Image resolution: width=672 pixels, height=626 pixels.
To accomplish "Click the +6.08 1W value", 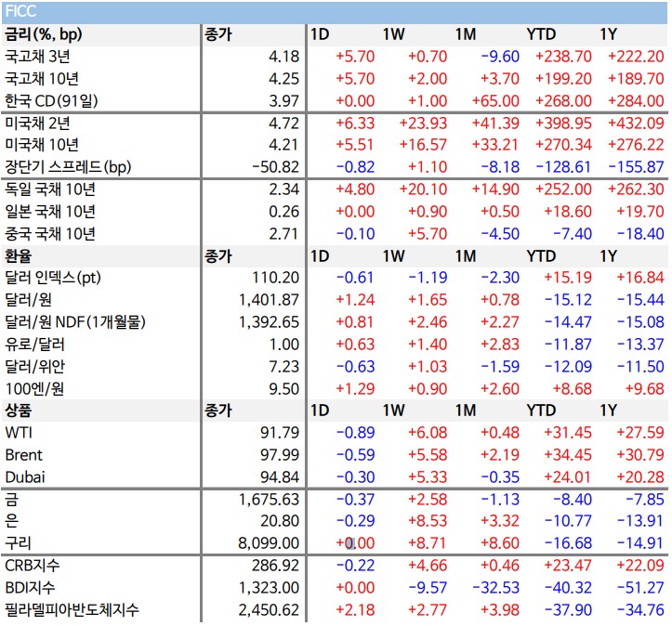I will tap(428, 433).
